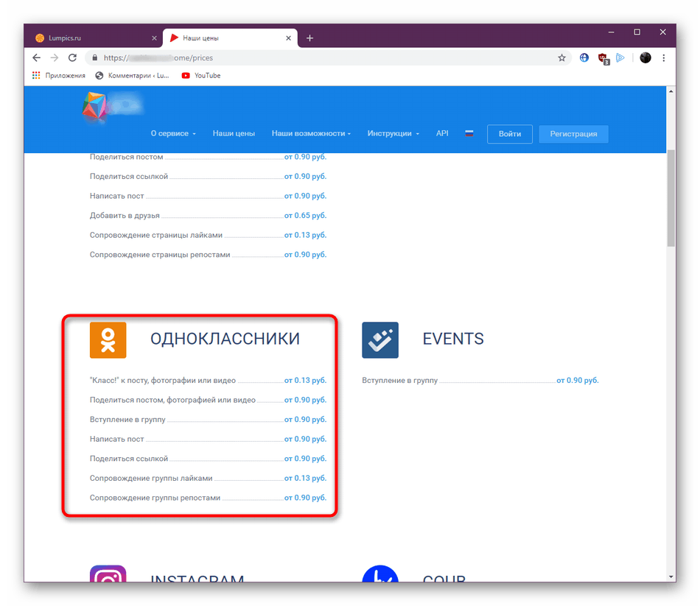Open the Chrome profile avatar

[645, 57]
